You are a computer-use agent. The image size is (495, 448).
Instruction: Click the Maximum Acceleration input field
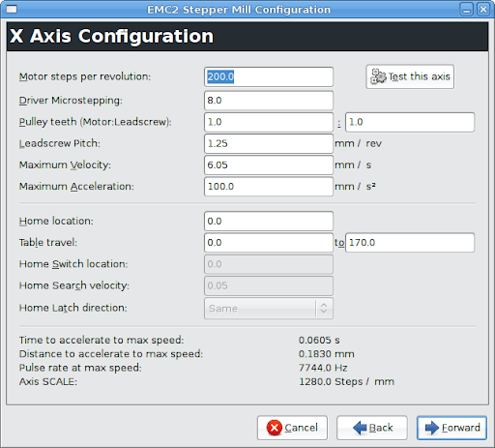point(269,187)
